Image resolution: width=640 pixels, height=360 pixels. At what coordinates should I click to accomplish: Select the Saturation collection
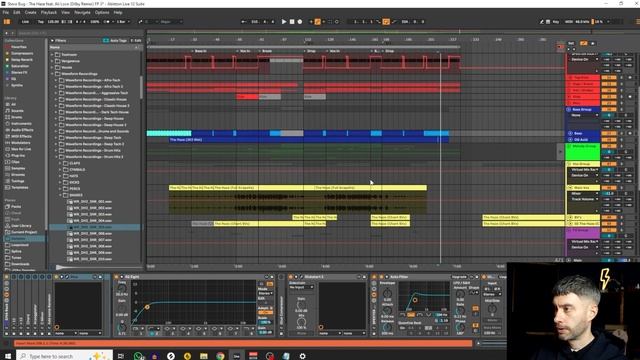tap(20, 66)
